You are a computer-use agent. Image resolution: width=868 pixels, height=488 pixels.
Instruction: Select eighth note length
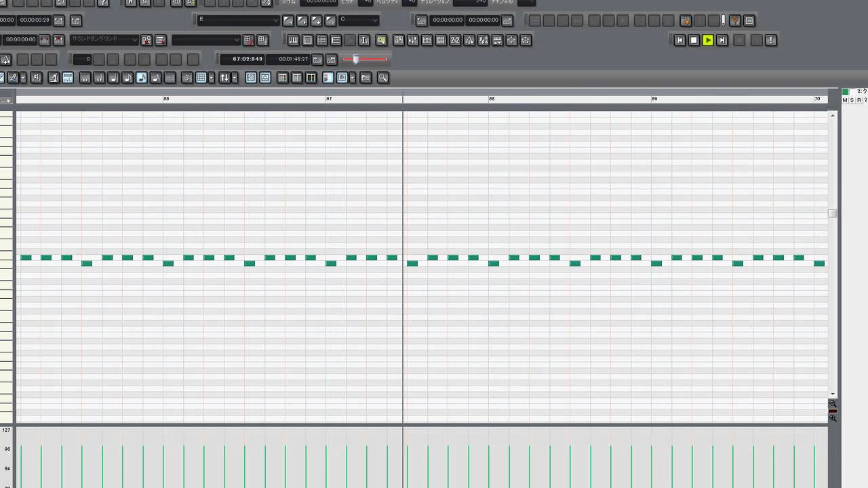[127, 78]
